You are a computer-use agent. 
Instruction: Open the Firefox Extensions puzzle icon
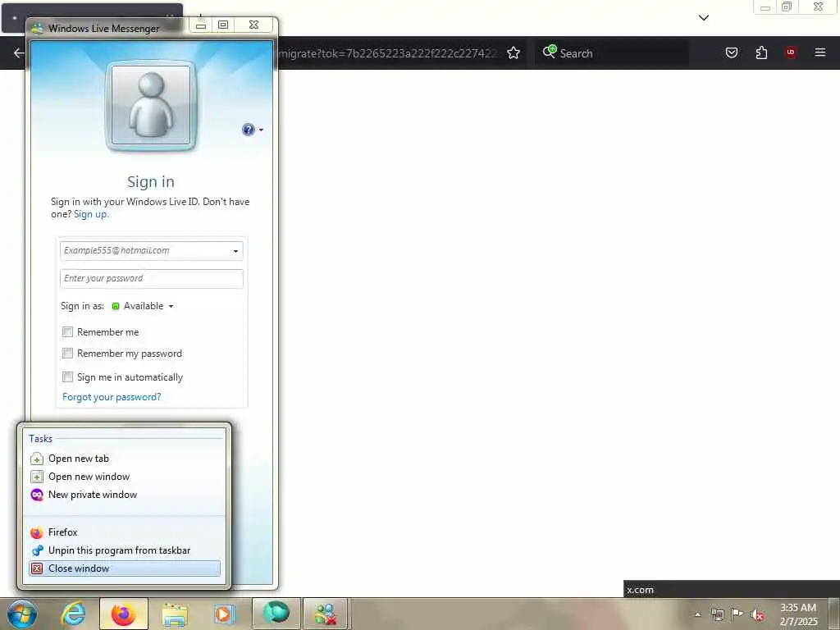click(x=761, y=52)
